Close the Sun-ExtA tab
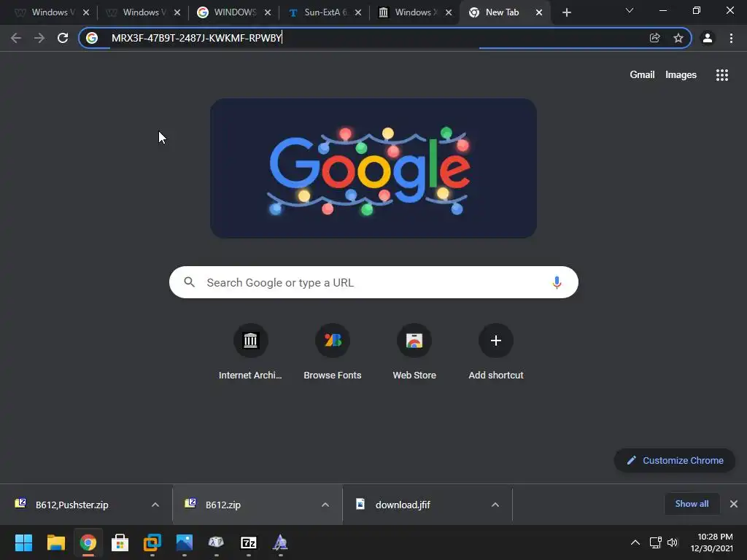 point(358,12)
